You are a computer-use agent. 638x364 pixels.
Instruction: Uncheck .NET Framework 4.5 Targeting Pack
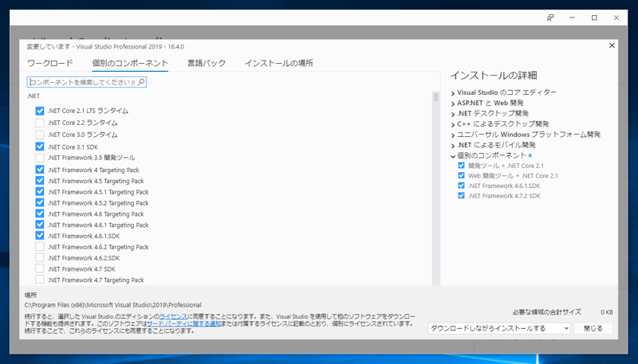click(x=39, y=180)
